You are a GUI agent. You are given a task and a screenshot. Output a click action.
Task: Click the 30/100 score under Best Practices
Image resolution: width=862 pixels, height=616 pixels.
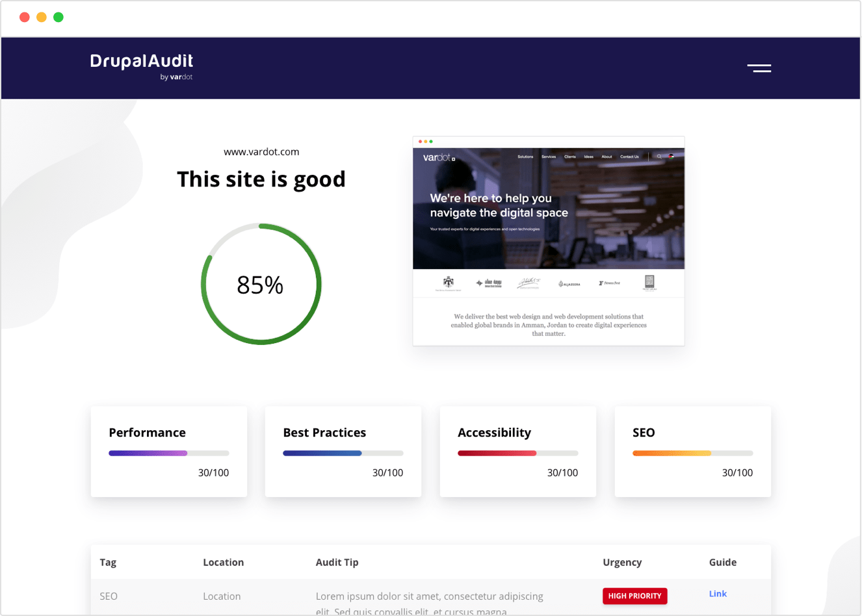[387, 473]
